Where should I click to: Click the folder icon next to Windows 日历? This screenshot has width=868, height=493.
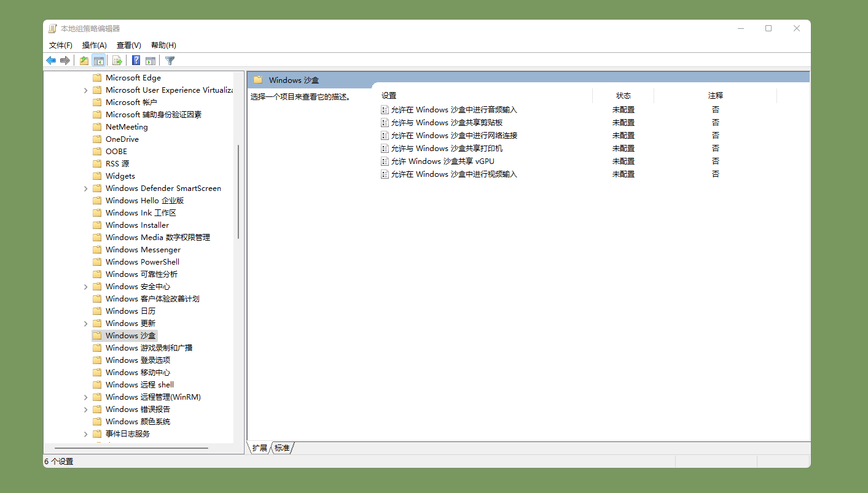point(97,311)
